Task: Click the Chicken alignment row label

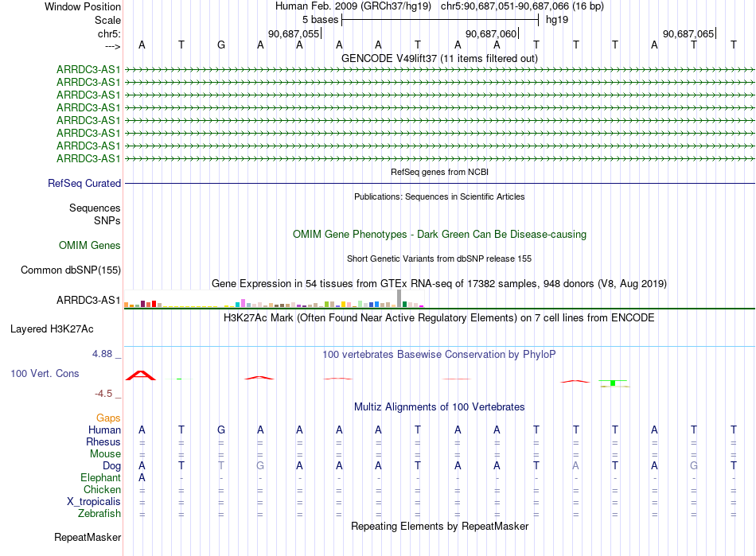Action: click(x=102, y=489)
